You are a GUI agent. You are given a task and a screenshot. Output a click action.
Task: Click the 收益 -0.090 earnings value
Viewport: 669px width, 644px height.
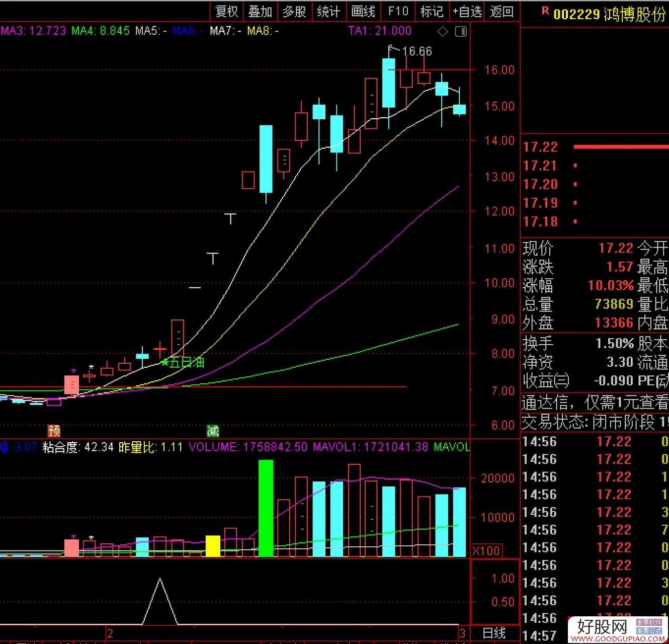614,380
